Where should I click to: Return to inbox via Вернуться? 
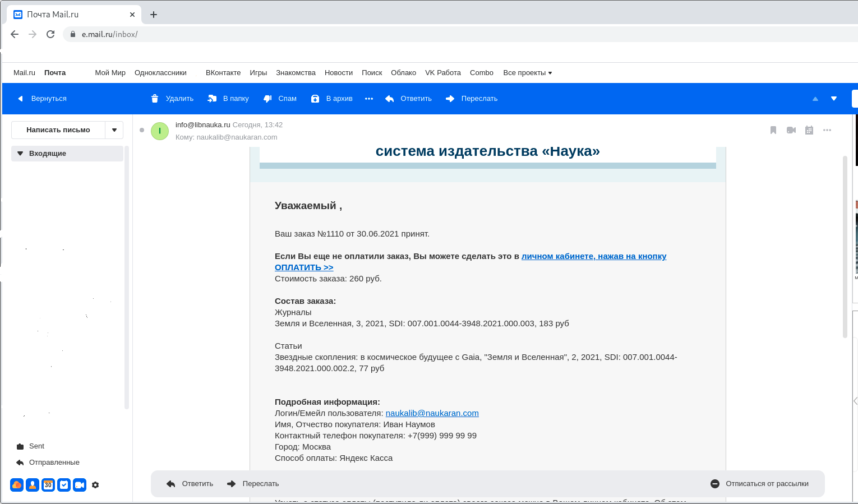point(42,99)
